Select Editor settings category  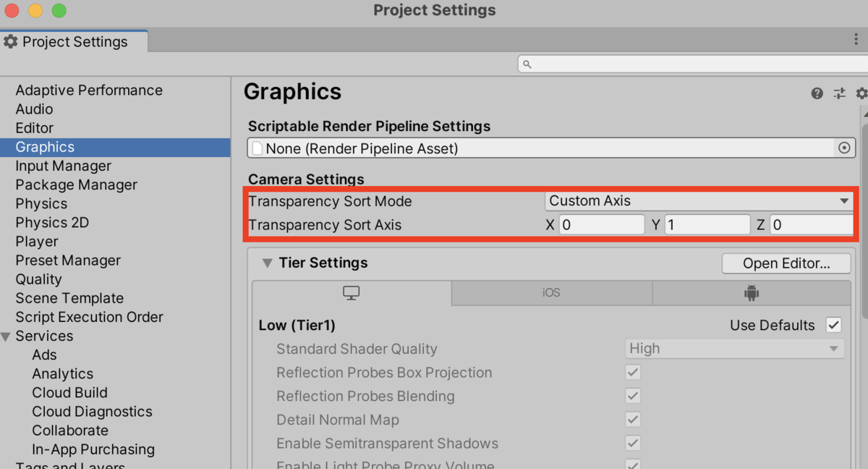tap(35, 128)
